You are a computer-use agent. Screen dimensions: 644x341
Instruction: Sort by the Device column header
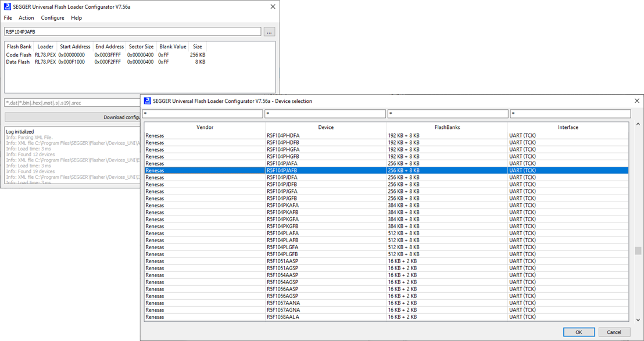click(x=325, y=127)
